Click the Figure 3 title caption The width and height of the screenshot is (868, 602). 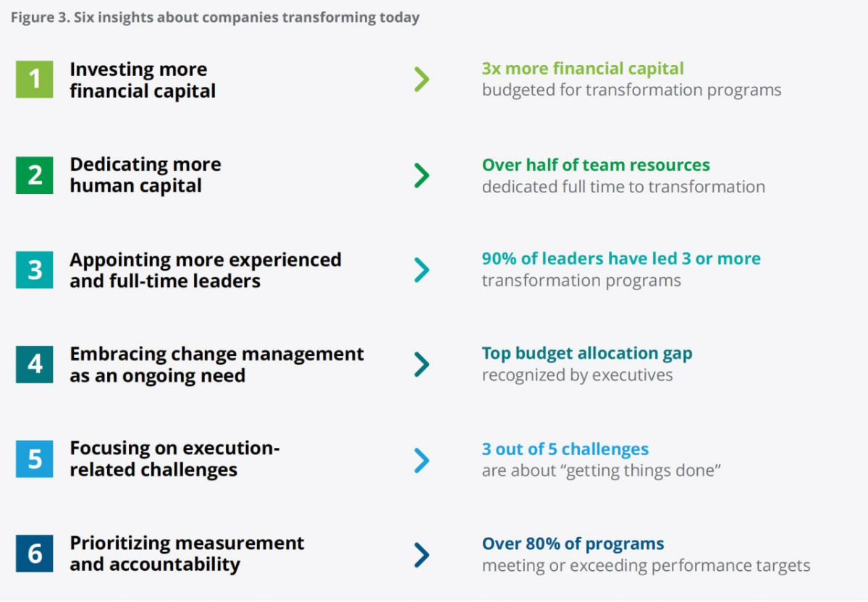click(215, 17)
